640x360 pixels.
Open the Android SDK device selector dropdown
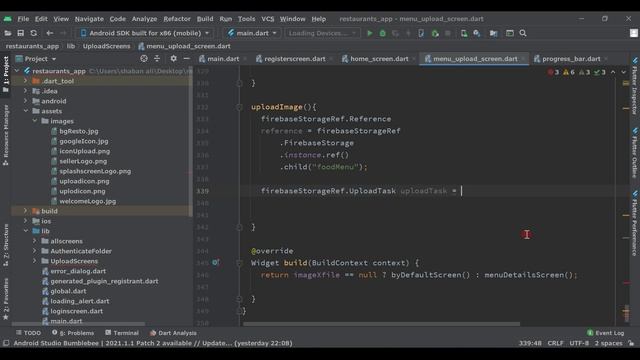(145, 33)
